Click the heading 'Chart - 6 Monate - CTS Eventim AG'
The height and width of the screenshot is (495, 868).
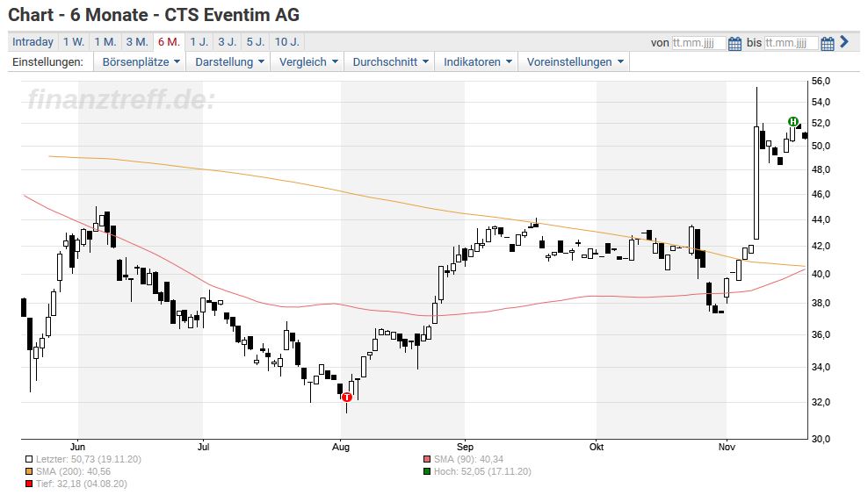(x=154, y=15)
